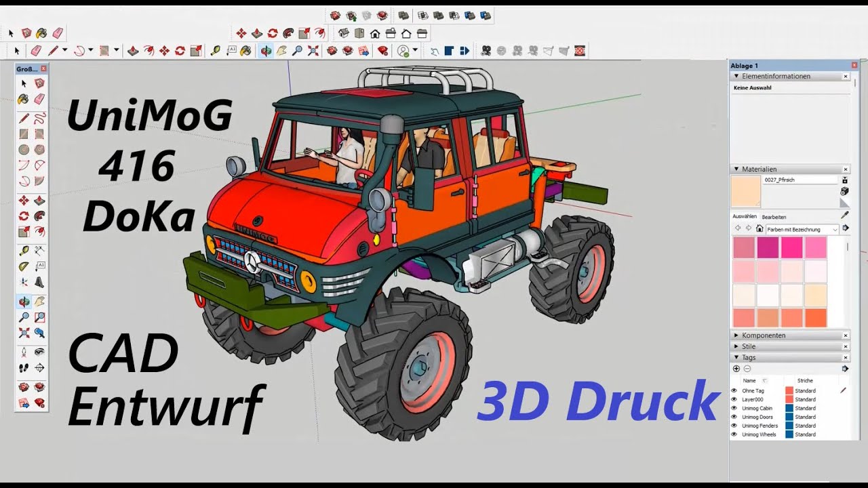Click the Keine Auswahl text
This screenshot has height=488, width=868.
click(753, 87)
